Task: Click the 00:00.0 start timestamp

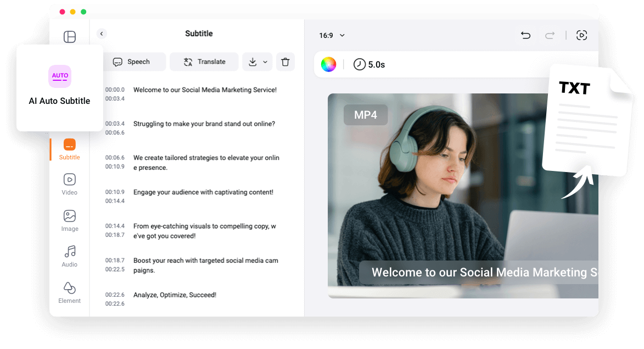Action: click(x=115, y=90)
